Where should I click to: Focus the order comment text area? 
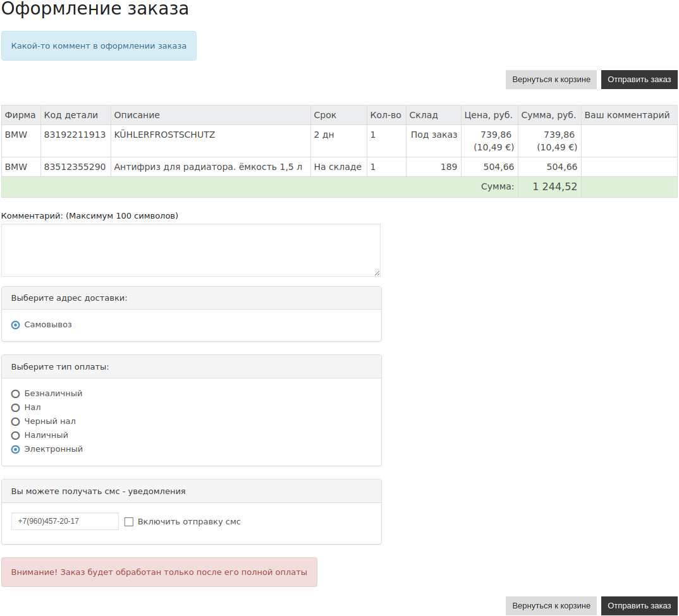tap(190, 250)
